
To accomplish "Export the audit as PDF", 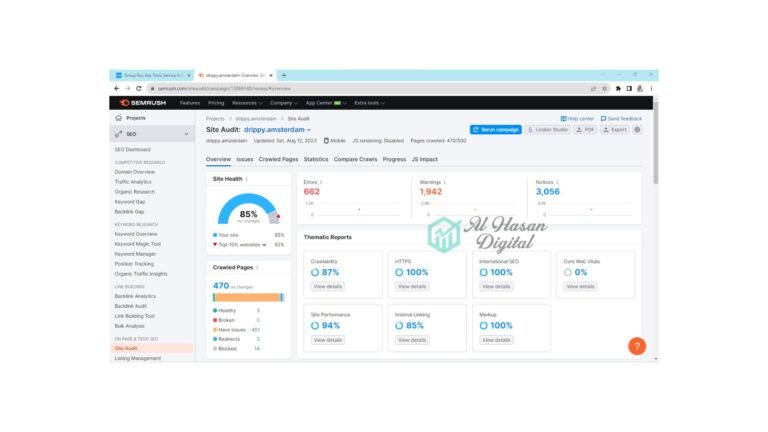I will pos(586,129).
